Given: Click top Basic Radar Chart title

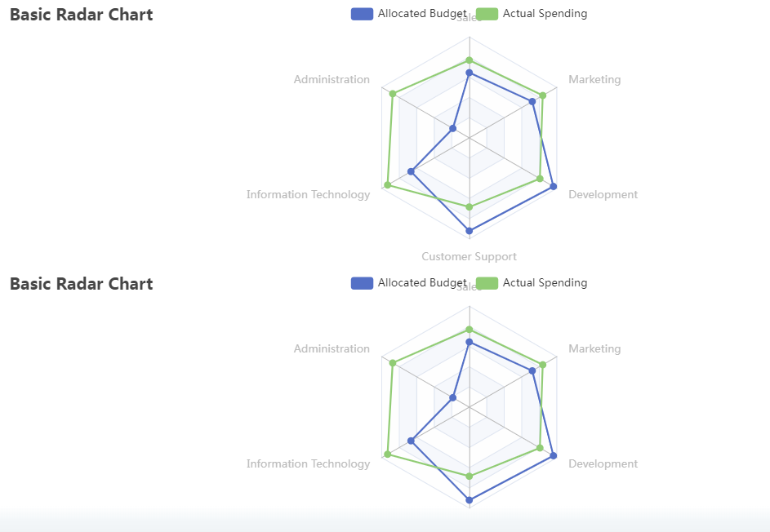Looking at the screenshot, I should pyautogui.click(x=82, y=15).
